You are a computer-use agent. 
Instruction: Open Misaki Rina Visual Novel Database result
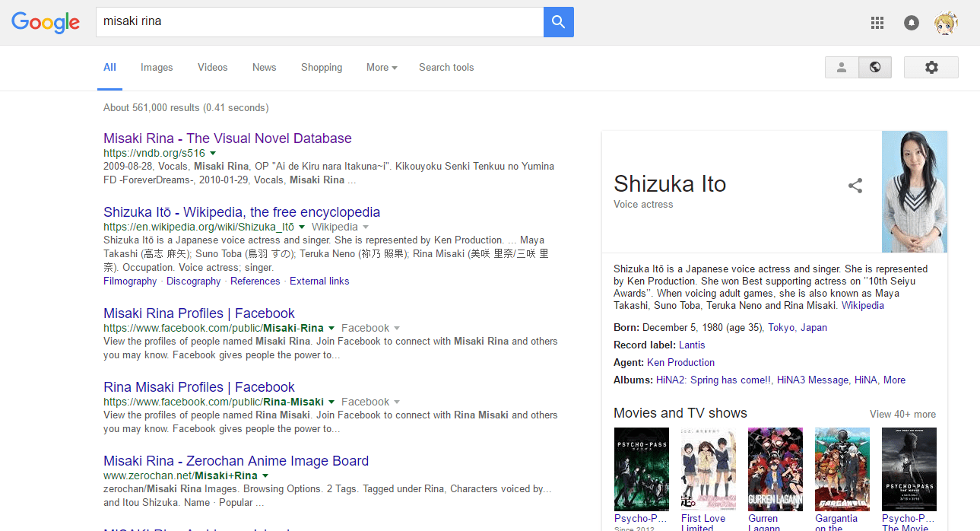coord(227,138)
